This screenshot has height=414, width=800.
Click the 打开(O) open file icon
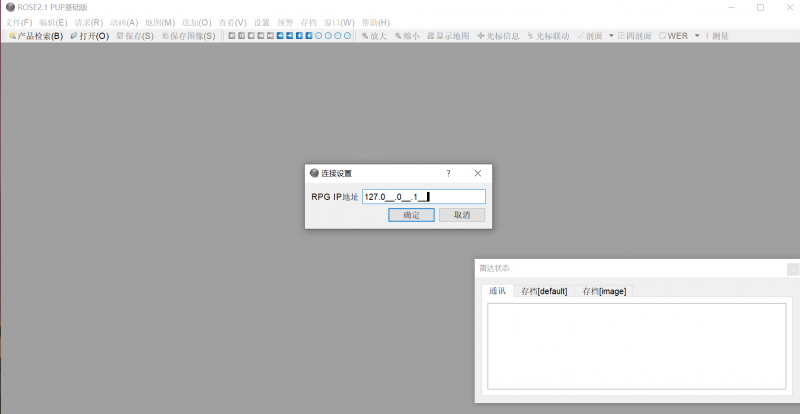coord(74,36)
